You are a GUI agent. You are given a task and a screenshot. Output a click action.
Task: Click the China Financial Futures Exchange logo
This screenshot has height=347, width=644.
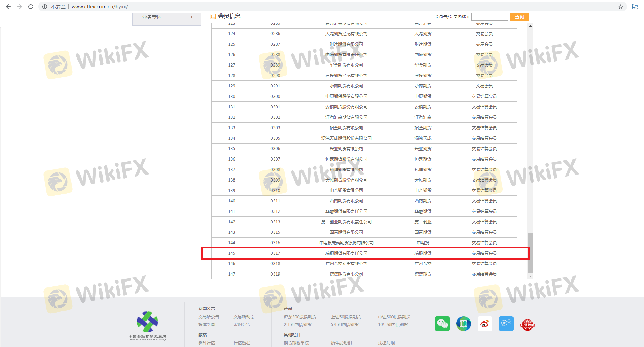click(x=148, y=325)
